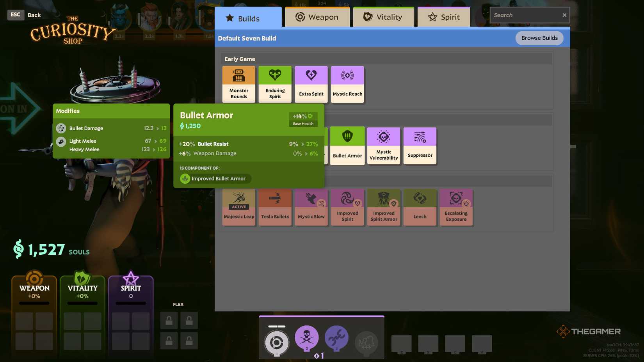Select the Enduring Spirit item
Viewport: 644px width, 362px height.
coord(275,84)
